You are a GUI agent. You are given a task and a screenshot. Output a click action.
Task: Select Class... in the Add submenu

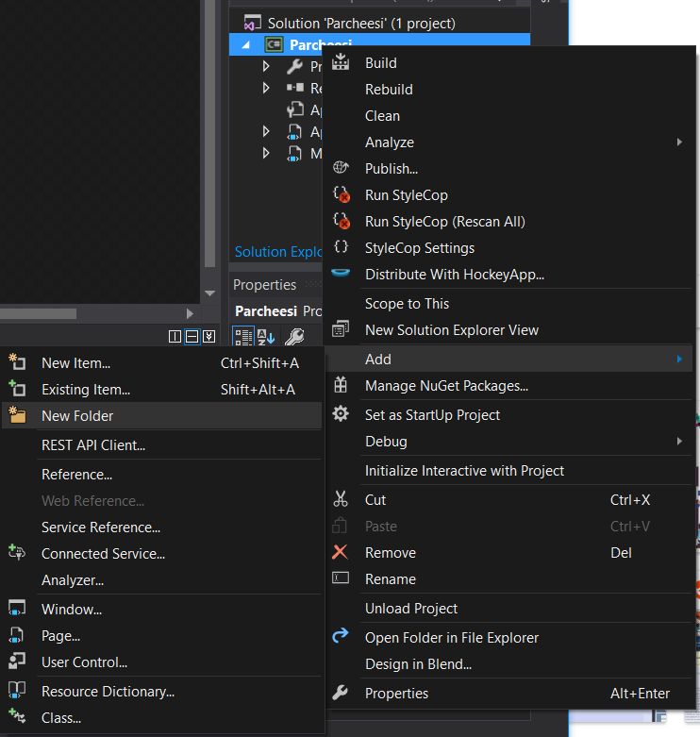(61, 718)
